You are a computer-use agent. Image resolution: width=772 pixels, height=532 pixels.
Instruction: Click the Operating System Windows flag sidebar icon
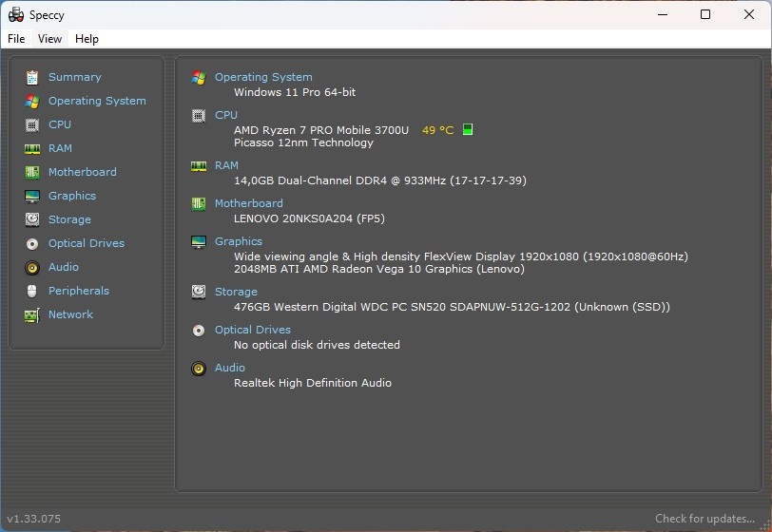click(x=32, y=102)
